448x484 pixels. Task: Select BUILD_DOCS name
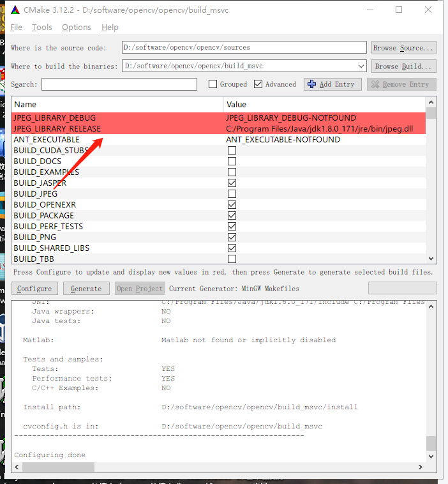37,161
